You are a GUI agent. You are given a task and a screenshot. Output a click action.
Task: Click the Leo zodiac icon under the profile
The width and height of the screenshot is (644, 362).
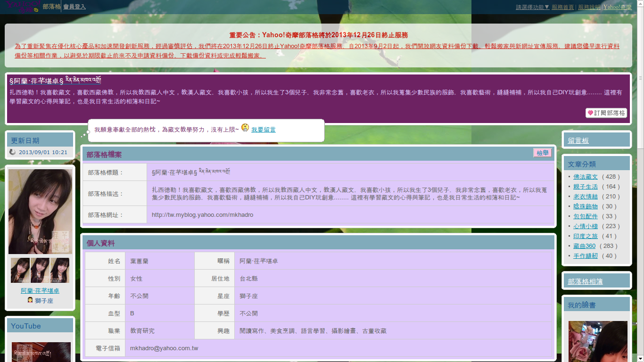coord(30,300)
